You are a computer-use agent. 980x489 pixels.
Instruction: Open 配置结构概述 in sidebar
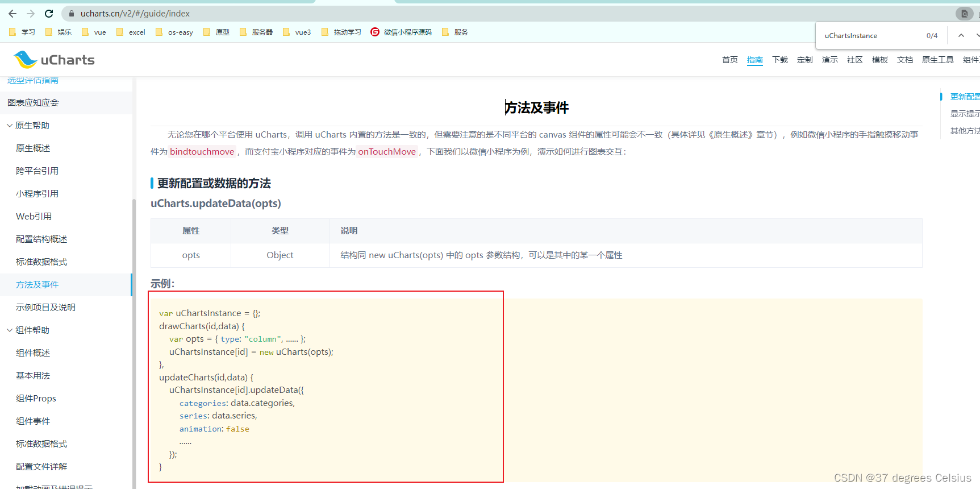(x=41, y=239)
